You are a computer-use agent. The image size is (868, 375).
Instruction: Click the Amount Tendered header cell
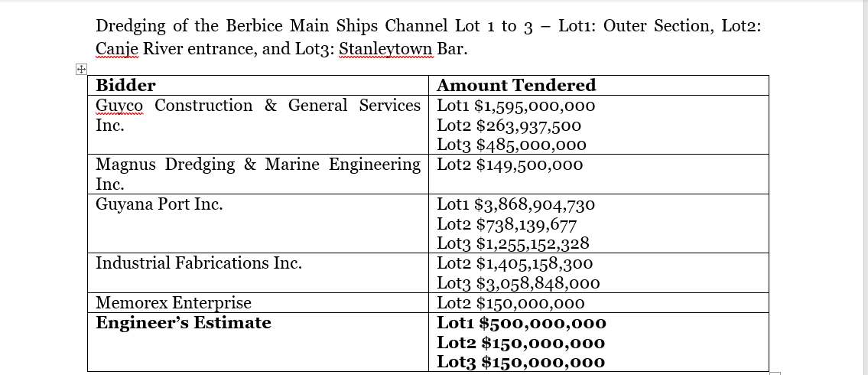point(599,85)
